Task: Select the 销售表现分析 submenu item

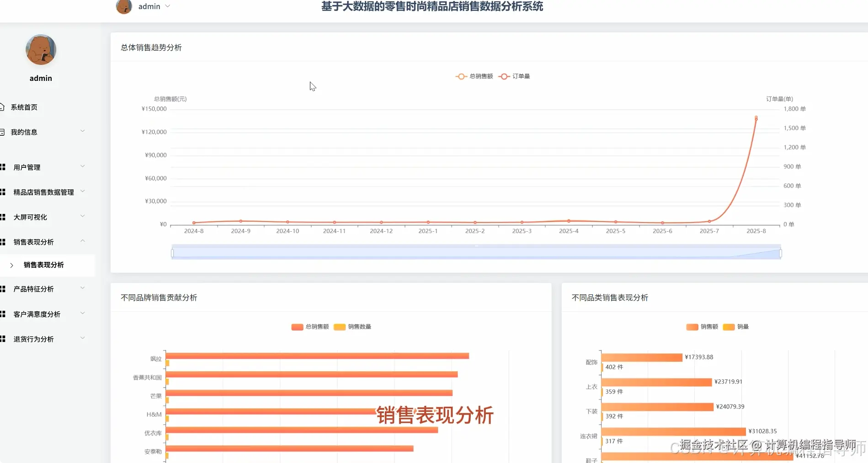Action: [44, 265]
